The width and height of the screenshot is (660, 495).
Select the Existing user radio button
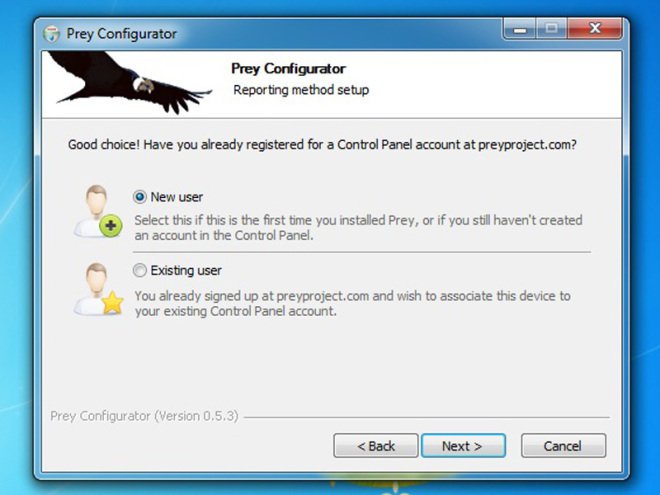tap(140, 270)
